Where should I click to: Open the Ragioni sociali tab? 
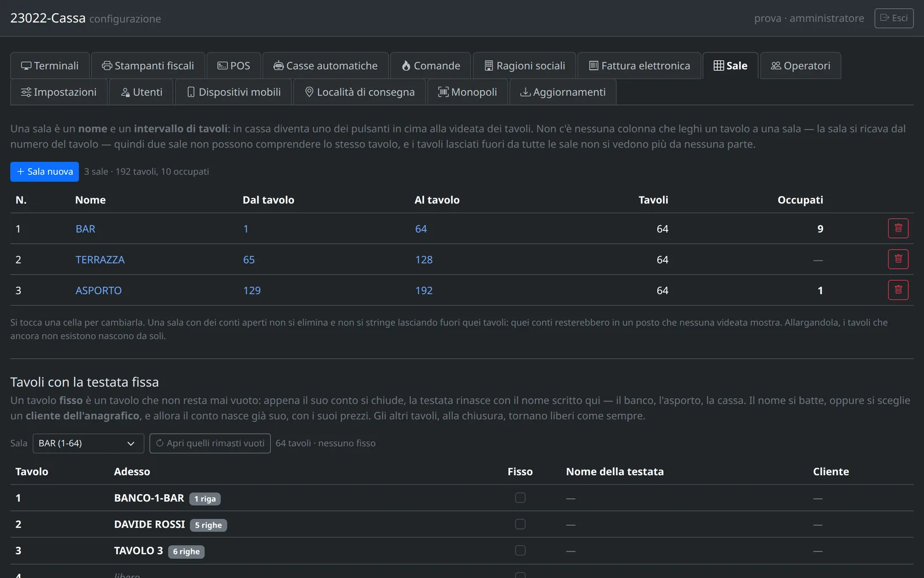524,65
